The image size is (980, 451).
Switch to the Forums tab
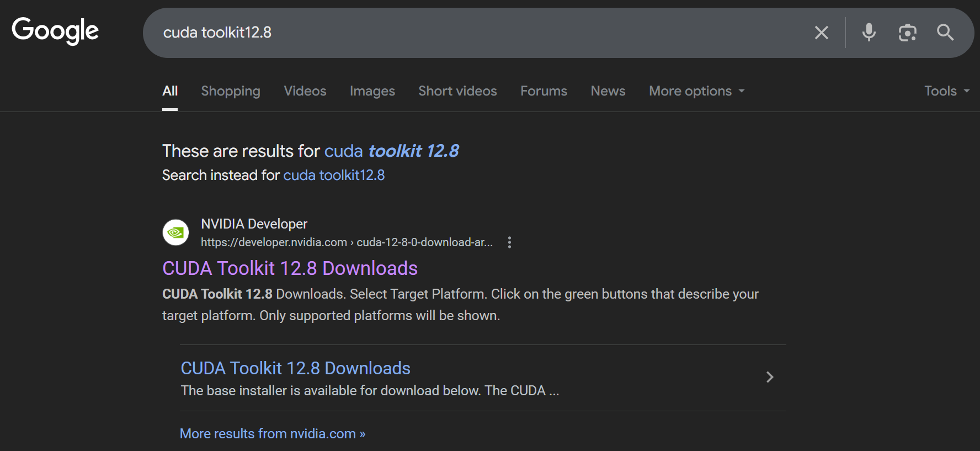(544, 91)
